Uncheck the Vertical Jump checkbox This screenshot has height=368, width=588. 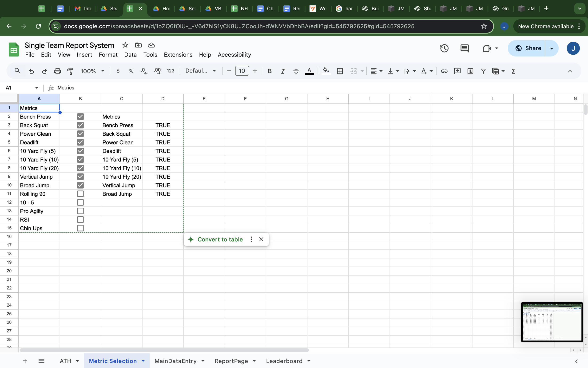pyautogui.click(x=80, y=176)
